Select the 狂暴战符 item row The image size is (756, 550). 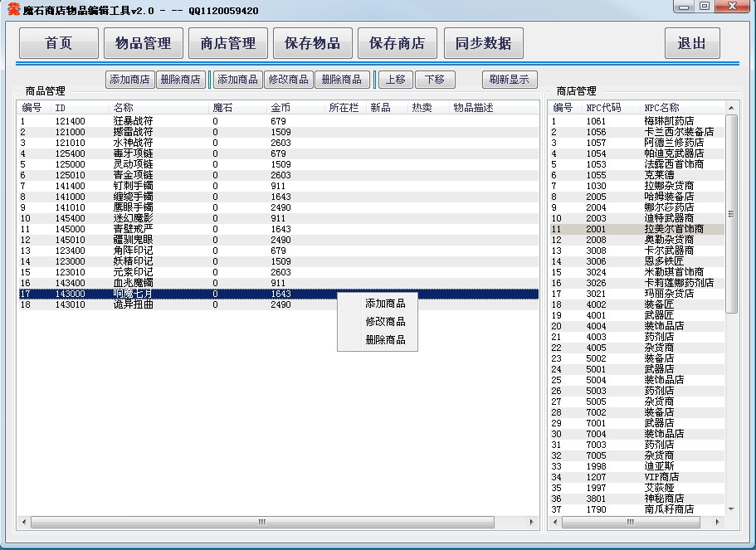pos(133,121)
